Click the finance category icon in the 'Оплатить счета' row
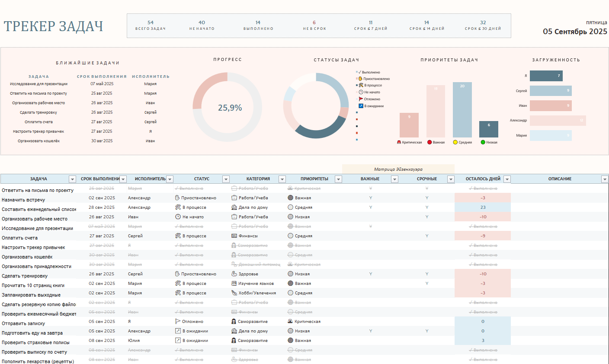The width and height of the screenshot is (609, 364). click(x=234, y=236)
